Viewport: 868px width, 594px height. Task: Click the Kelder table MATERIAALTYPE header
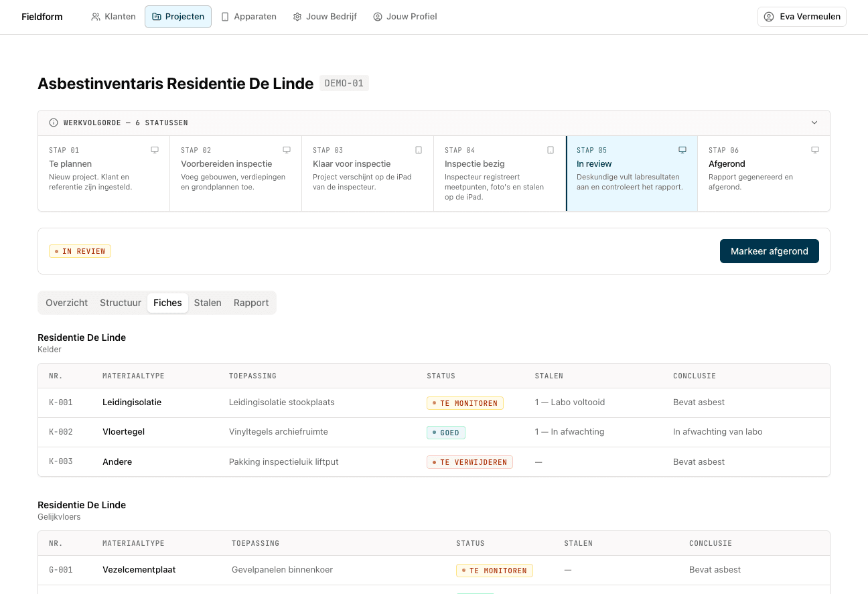133,376
